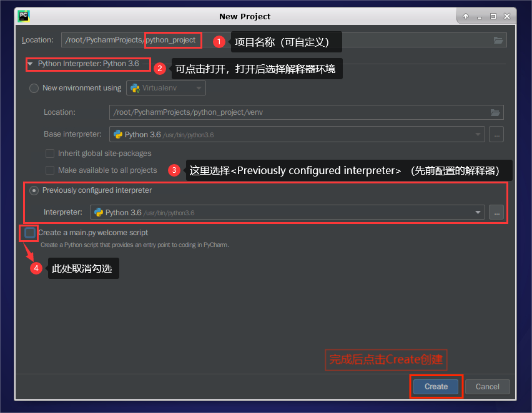532x413 pixels.
Task: Click the Cancel button
Action: coord(487,387)
